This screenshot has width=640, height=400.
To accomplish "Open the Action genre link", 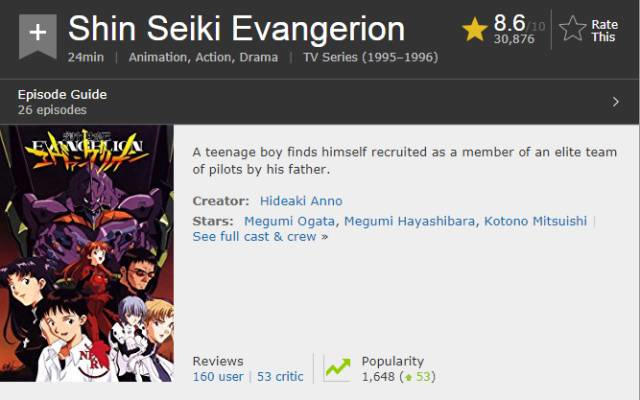I will click(x=213, y=57).
